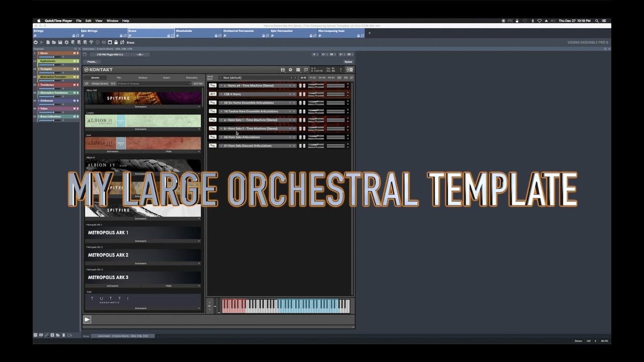The width and height of the screenshot is (644, 362).
Task: Click the Vienna Ensemble power icon
Action: pyautogui.click(x=35, y=42)
